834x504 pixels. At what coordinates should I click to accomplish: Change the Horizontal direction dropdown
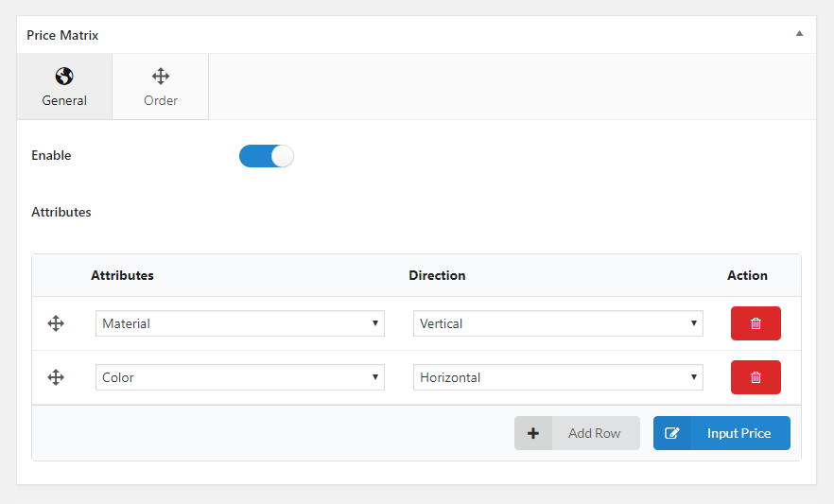(558, 377)
